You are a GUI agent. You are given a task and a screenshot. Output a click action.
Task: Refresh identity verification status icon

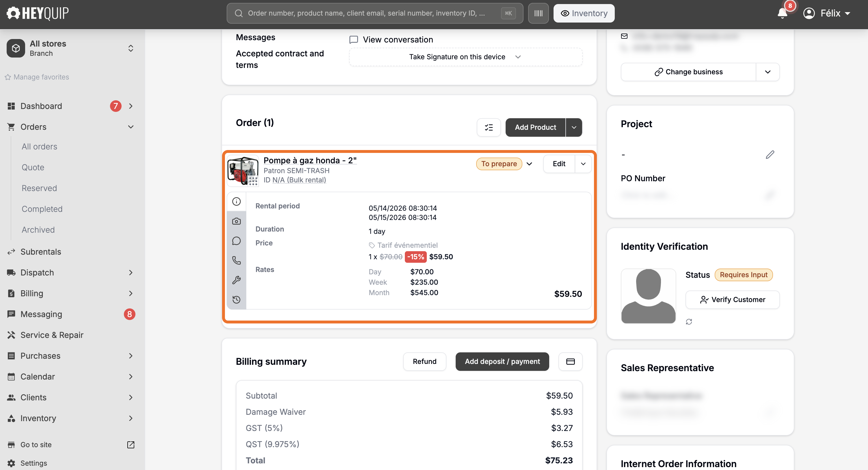click(x=689, y=322)
